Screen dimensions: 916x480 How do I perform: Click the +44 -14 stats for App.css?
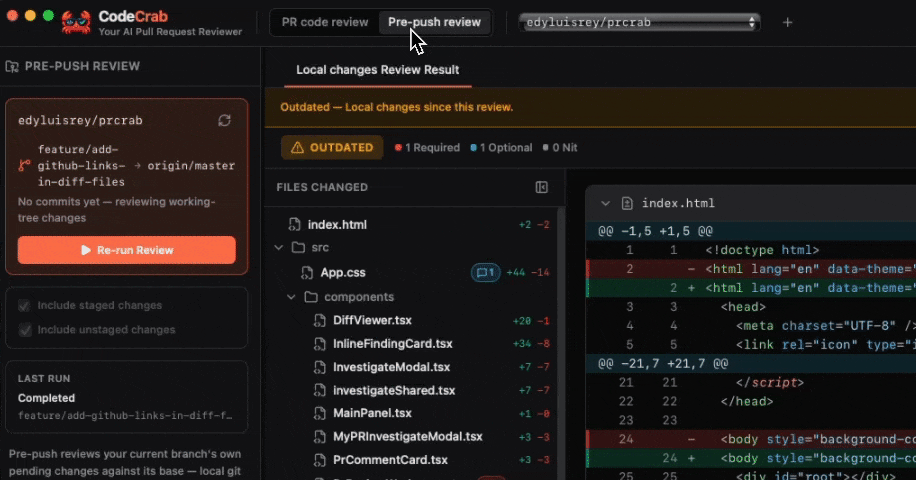coord(528,272)
